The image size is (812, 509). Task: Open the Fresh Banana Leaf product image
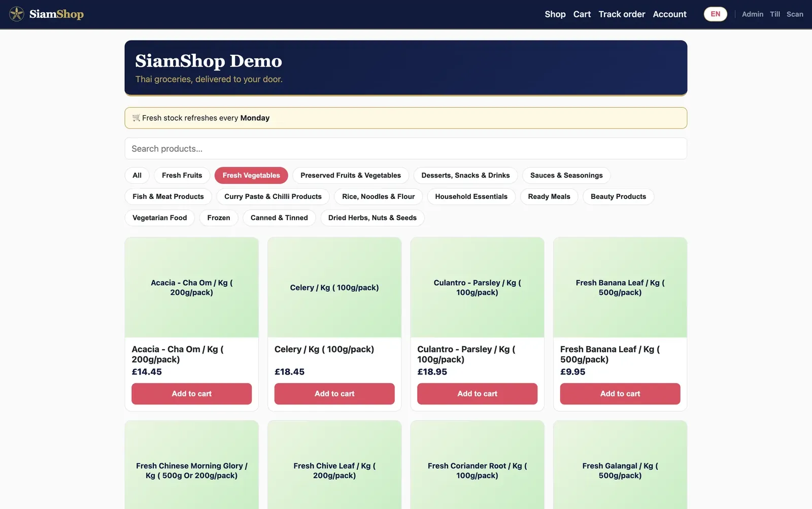[620, 287]
